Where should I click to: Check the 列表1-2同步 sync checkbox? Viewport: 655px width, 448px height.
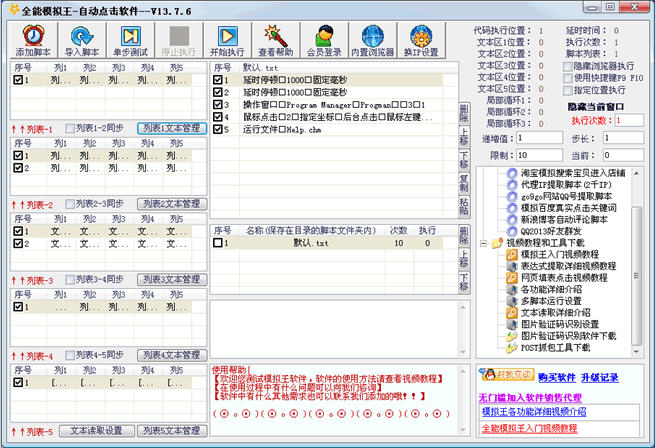click(70, 129)
